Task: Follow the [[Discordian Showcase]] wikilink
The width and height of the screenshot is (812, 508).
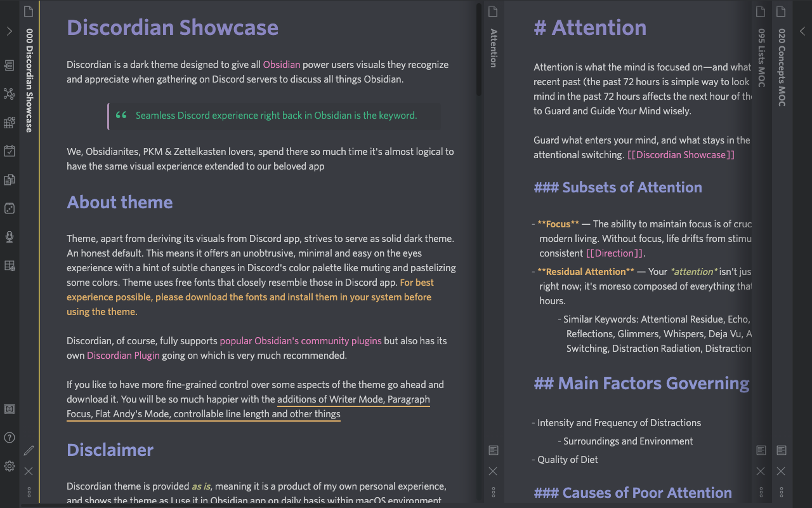Action: click(681, 155)
